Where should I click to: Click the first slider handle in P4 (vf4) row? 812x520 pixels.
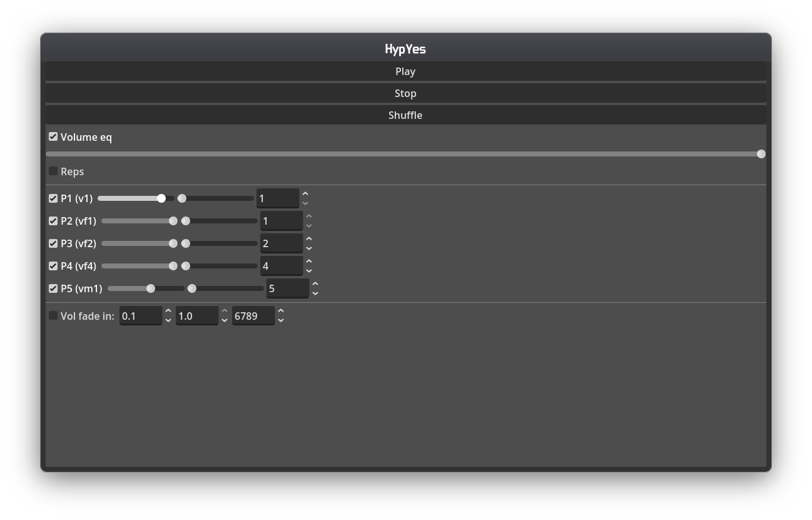click(173, 266)
